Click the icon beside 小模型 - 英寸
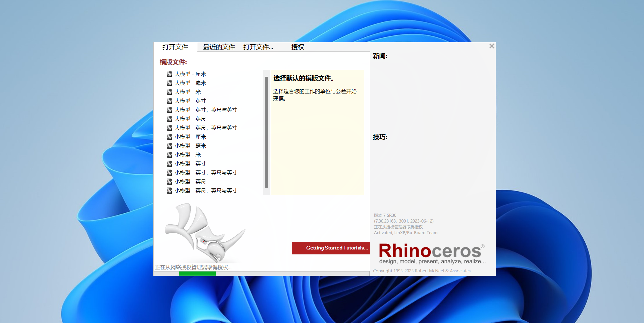 (169, 164)
